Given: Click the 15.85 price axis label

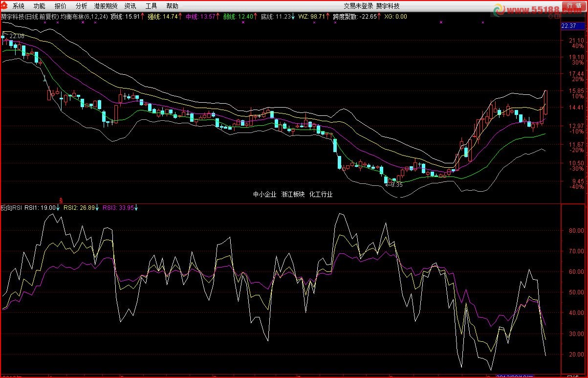Looking at the screenshot, I should (576, 91).
